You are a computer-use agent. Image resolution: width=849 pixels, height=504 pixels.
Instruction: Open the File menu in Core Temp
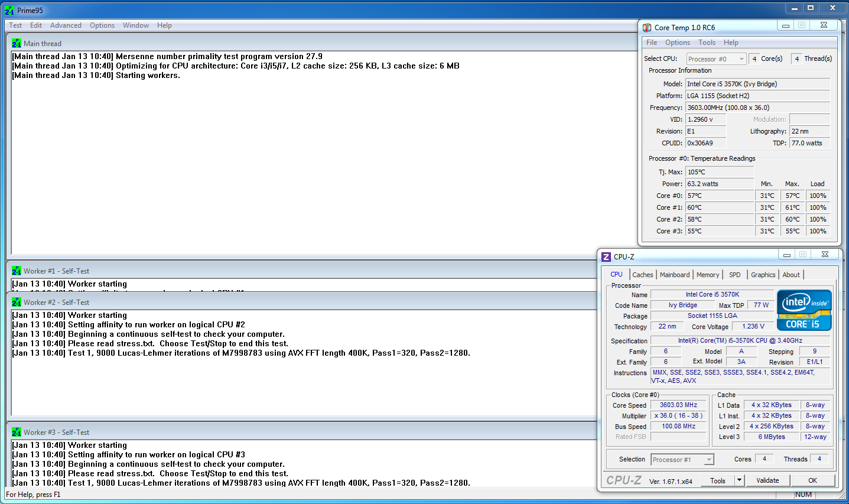(x=652, y=43)
